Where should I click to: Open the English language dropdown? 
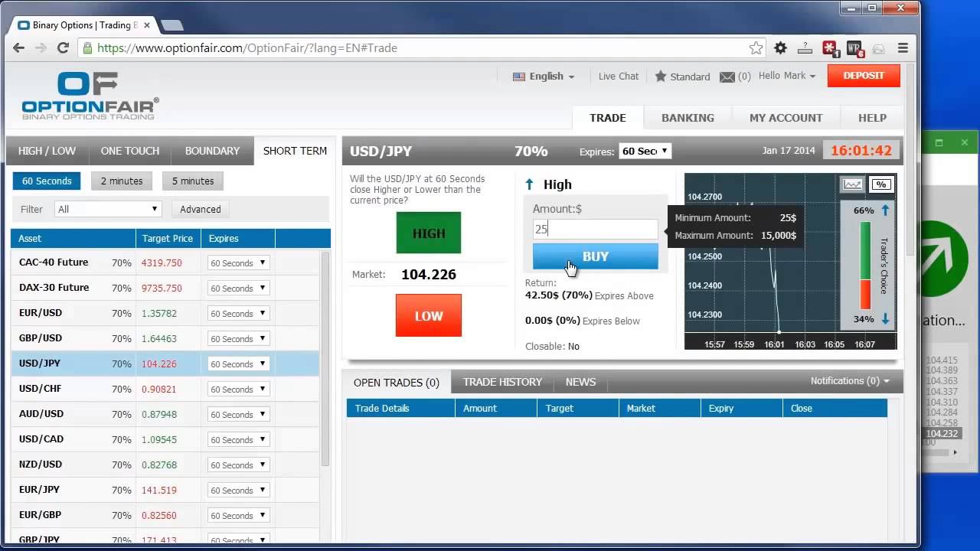[x=544, y=76]
